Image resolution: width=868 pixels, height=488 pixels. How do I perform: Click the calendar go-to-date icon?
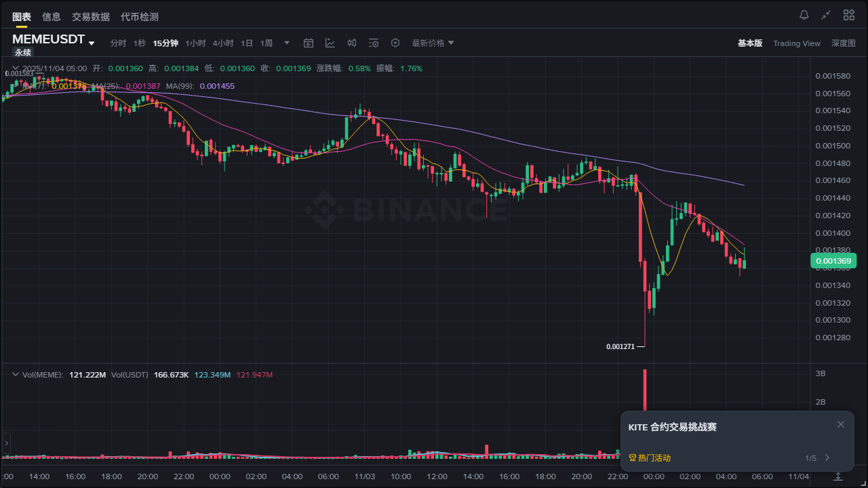[309, 43]
